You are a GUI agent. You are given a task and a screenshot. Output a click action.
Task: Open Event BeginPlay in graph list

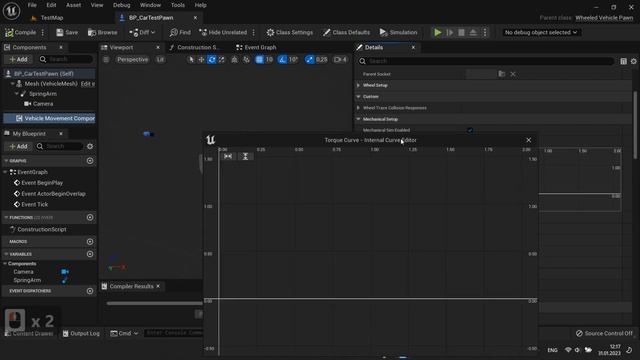click(42, 183)
